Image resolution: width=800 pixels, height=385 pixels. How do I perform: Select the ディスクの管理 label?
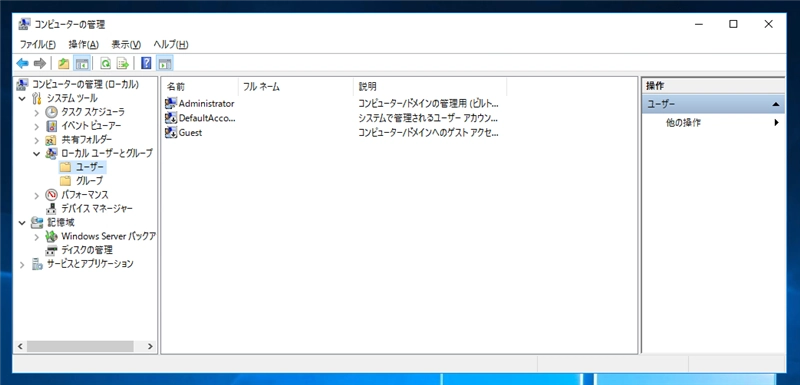click(x=87, y=250)
